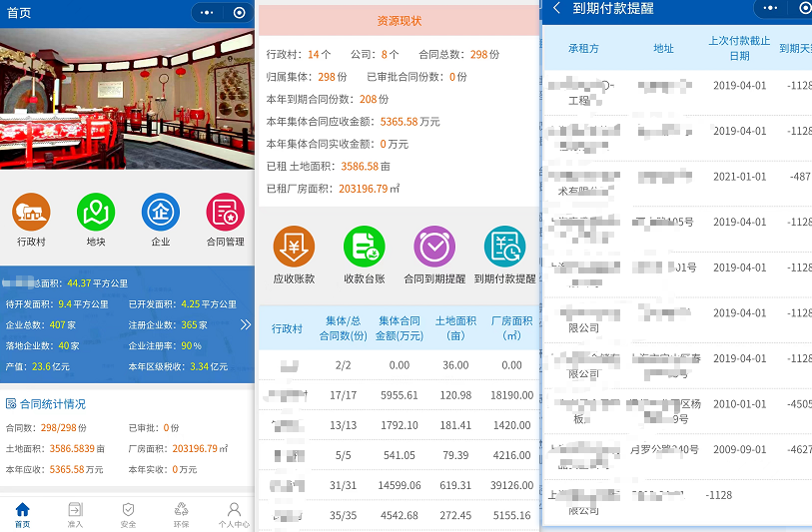The height and width of the screenshot is (532, 812).
Task: Tap the 上次付款截止日期 column header
Action: (739, 48)
